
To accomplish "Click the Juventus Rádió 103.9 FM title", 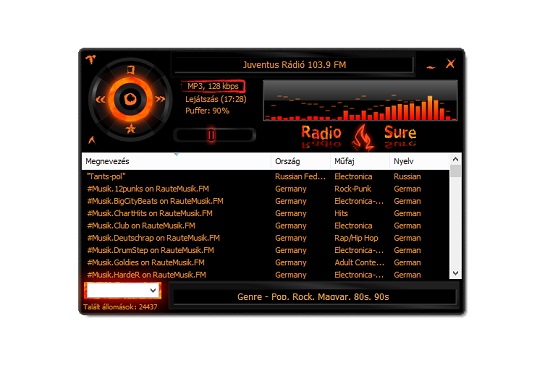I will [294, 65].
